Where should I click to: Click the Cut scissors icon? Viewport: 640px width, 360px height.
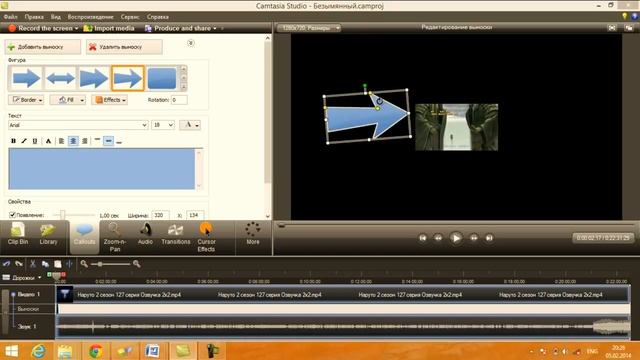point(33,264)
